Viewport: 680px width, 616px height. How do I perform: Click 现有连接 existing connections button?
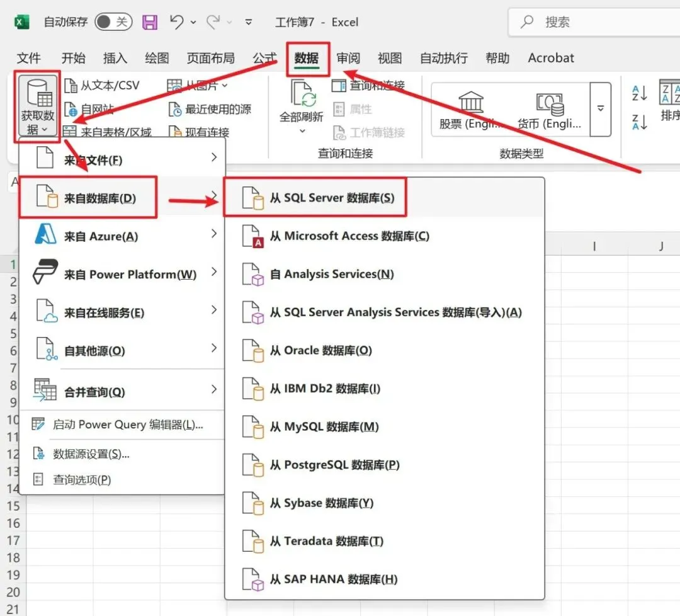(199, 132)
